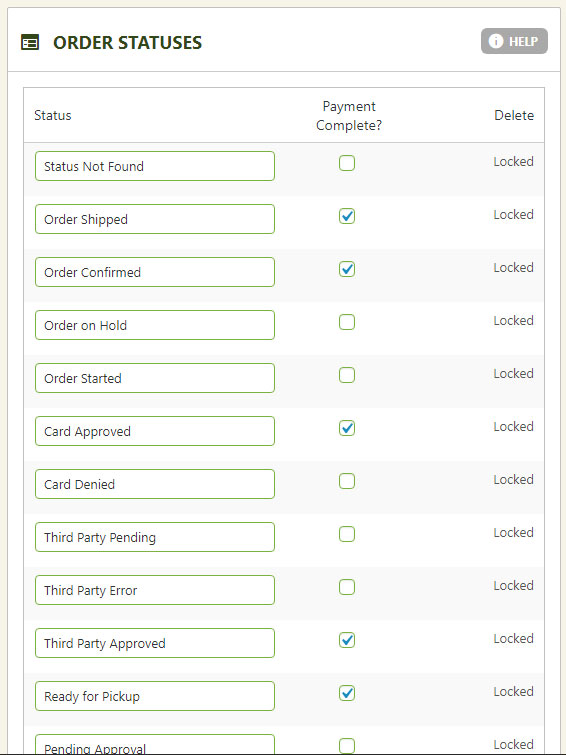The image size is (566, 755).
Task: Uncheck Payment Complete for Order Shipped
Action: coord(347,216)
